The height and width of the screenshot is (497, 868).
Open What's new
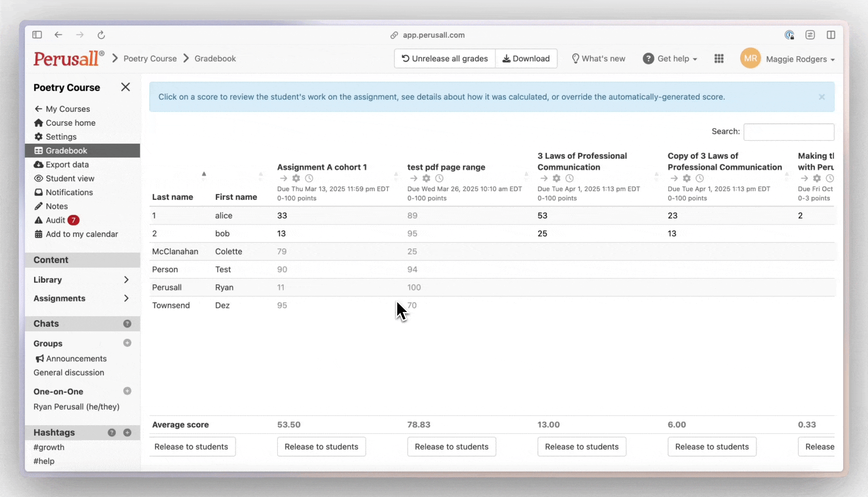point(598,58)
